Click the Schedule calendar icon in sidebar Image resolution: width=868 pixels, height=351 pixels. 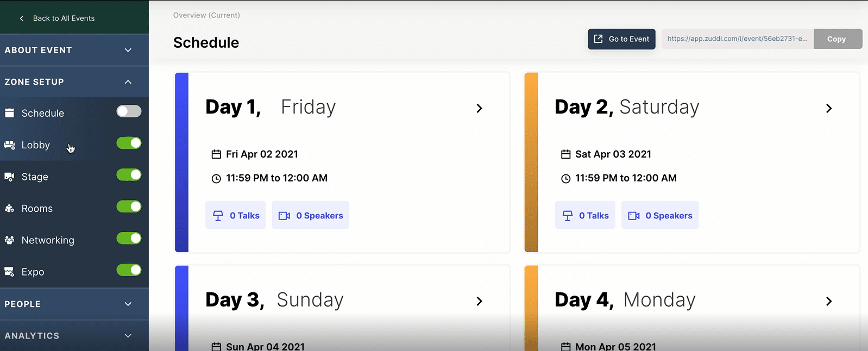click(x=9, y=113)
